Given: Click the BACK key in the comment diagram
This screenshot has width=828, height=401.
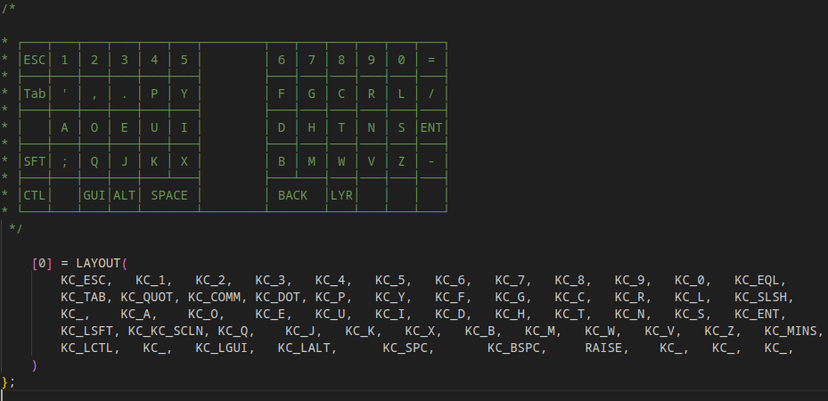Looking at the screenshot, I should (293, 195).
